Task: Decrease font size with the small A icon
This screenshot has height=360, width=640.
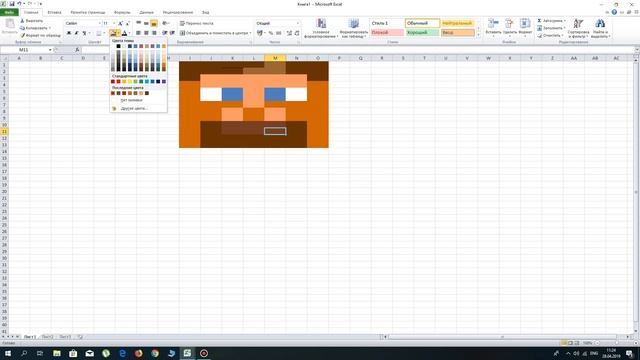Action: pos(127,23)
